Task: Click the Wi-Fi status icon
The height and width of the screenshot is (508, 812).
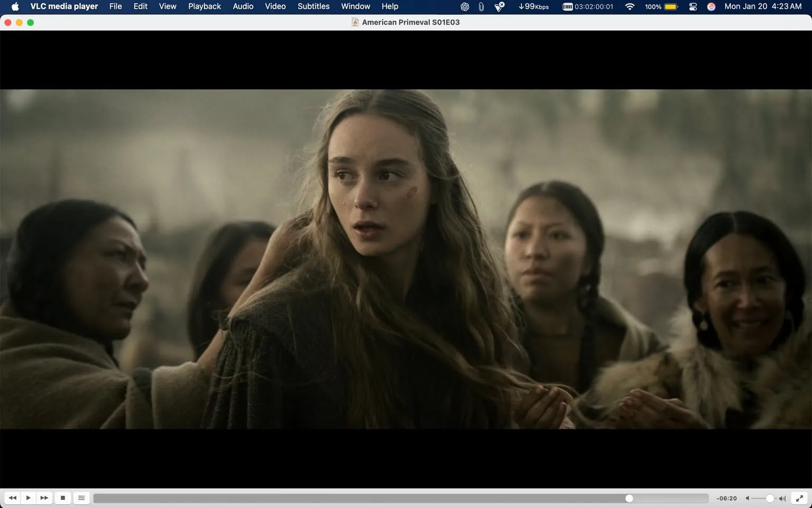Action: 630,6
